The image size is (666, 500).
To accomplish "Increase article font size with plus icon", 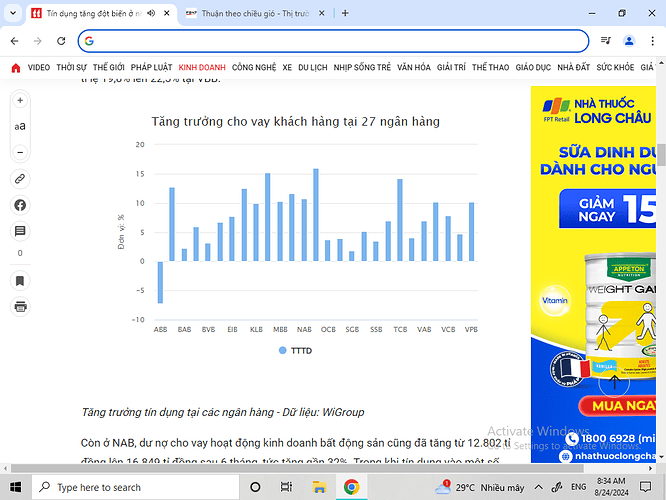I will point(20,101).
